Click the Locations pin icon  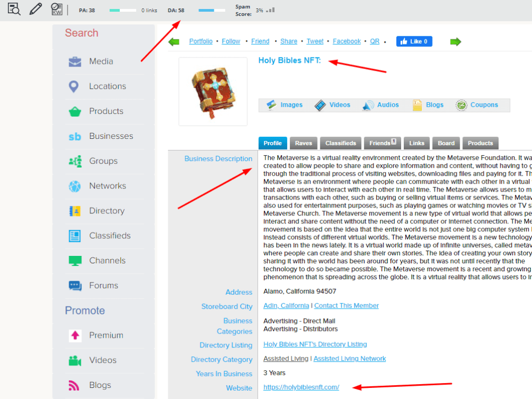(73, 87)
